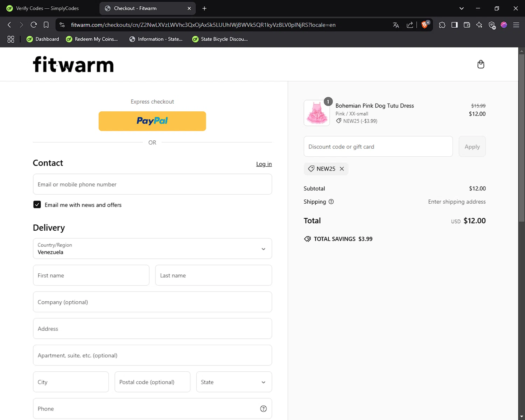
Task: Click the fitwarm logo
Action: 73,64
